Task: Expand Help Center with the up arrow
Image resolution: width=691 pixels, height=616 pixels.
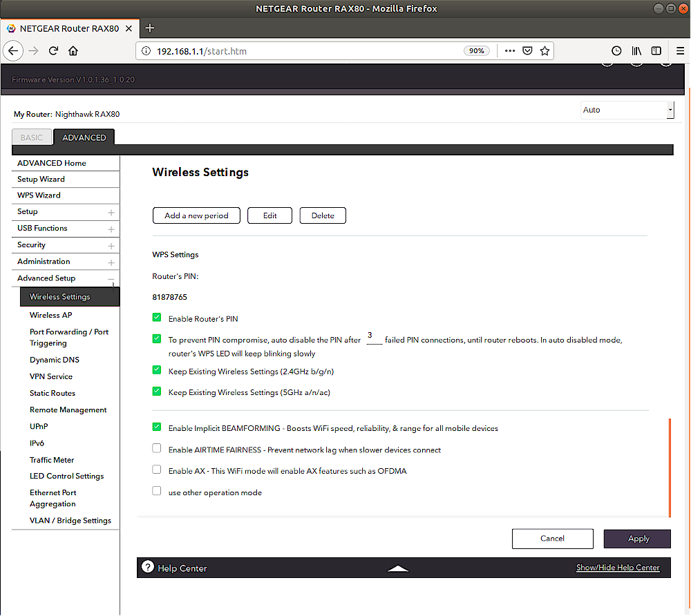Action: pos(398,568)
